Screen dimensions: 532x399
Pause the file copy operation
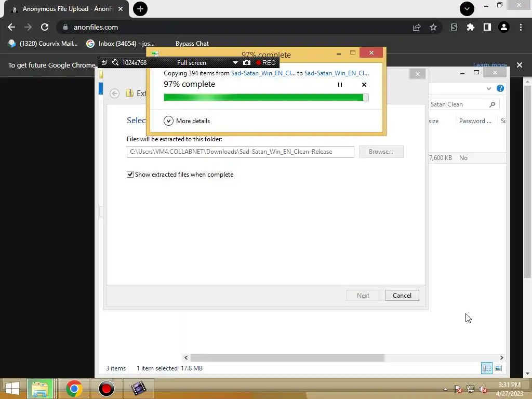[x=340, y=85]
